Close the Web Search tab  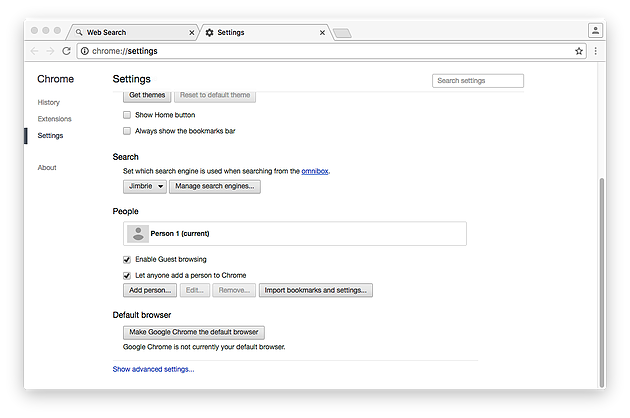coord(192,33)
